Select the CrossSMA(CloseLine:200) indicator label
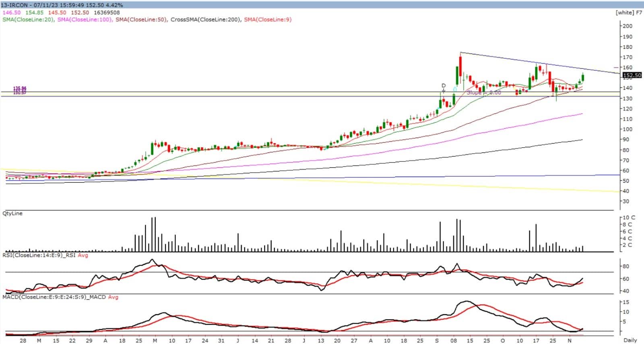 click(205, 19)
